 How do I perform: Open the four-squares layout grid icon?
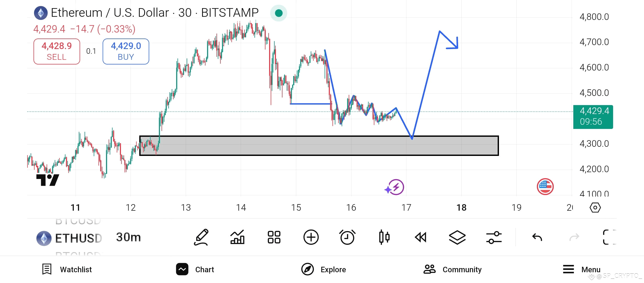274,237
